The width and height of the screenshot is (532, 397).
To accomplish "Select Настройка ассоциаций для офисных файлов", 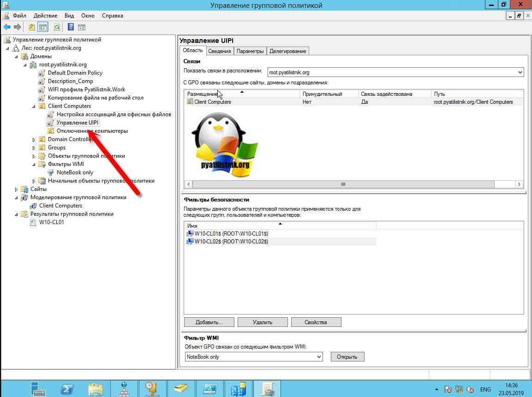I will click(x=114, y=115).
